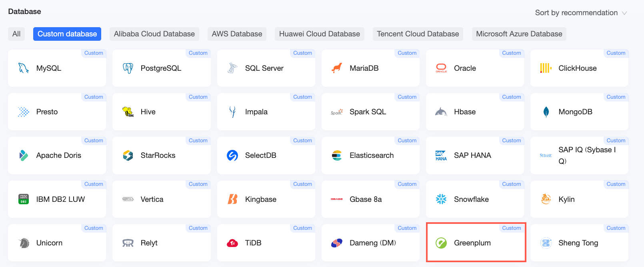644x267 pixels.
Task: Click the Custom tag on Kylin card
Action: (x=616, y=184)
